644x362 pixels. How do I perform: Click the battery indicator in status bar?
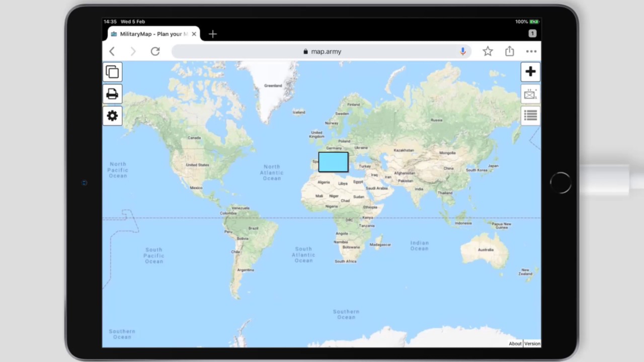[x=534, y=22]
